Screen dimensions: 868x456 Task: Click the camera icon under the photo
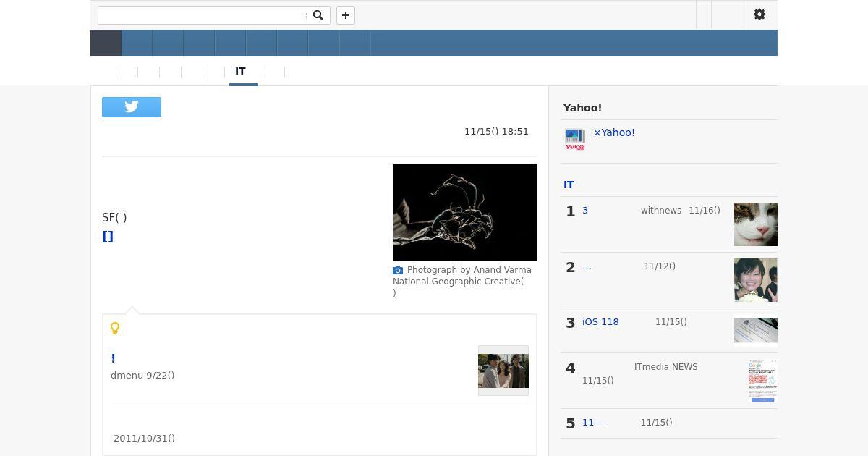tap(398, 270)
